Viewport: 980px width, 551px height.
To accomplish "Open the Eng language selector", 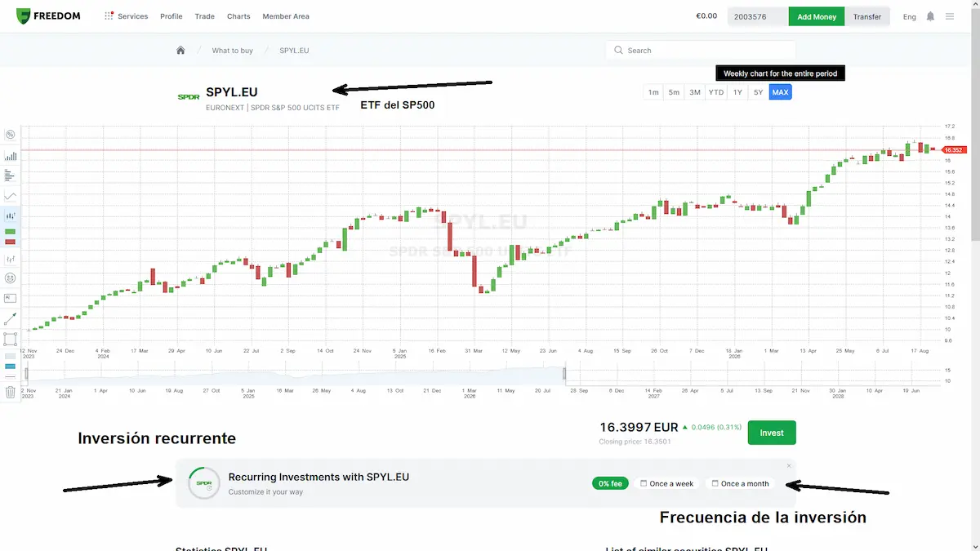I will coord(909,16).
